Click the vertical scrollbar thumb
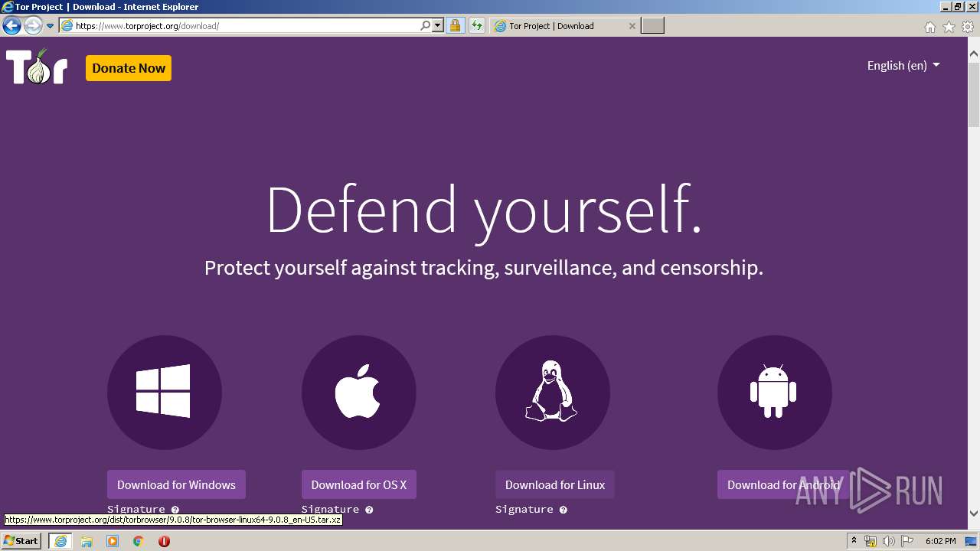 click(x=974, y=93)
